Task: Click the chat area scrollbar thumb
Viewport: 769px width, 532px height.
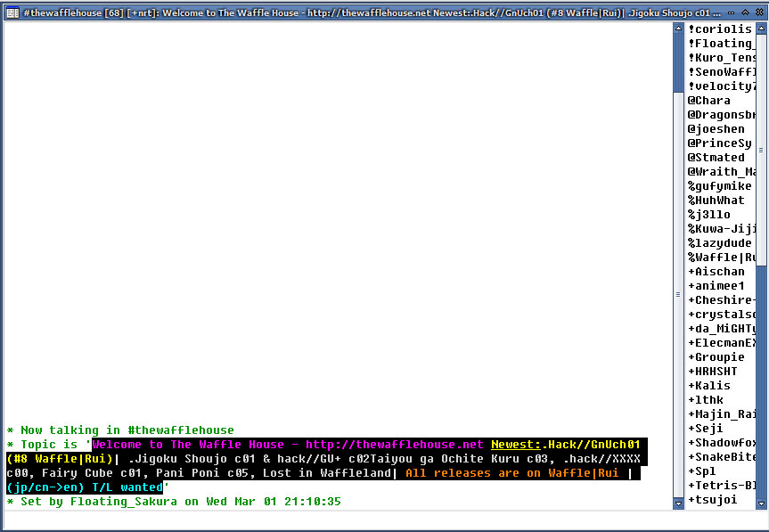Action: pyautogui.click(x=678, y=294)
